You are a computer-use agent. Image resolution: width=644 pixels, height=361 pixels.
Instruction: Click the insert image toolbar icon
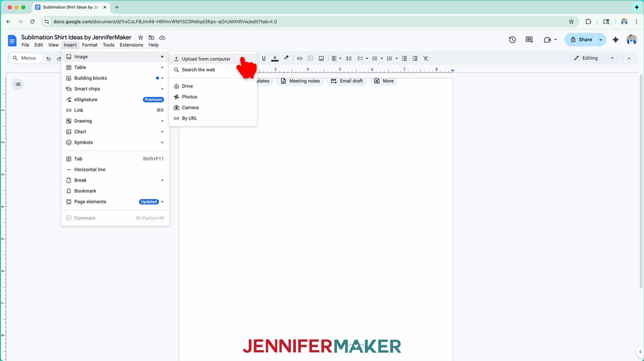click(321, 59)
